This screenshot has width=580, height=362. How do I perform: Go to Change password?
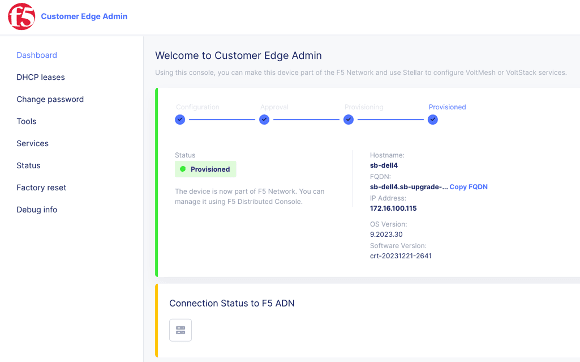(x=50, y=99)
